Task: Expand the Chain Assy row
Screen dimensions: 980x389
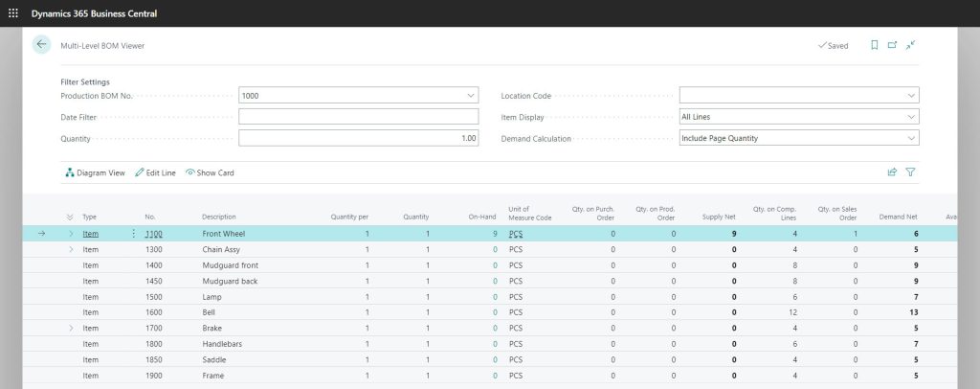Action: tap(70, 249)
